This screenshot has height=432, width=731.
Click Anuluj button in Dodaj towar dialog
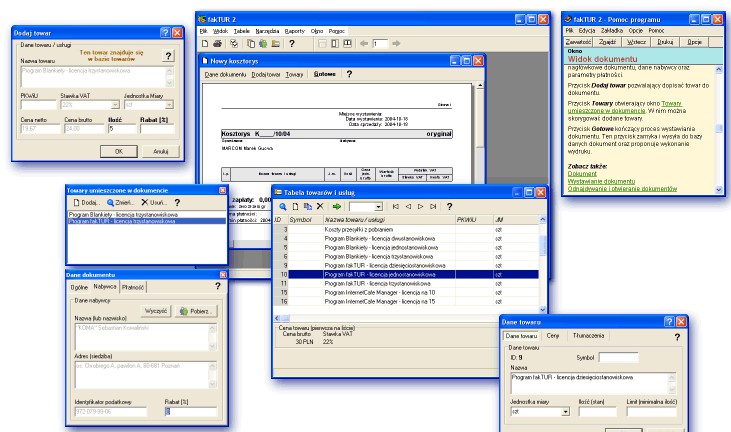[161, 151]
